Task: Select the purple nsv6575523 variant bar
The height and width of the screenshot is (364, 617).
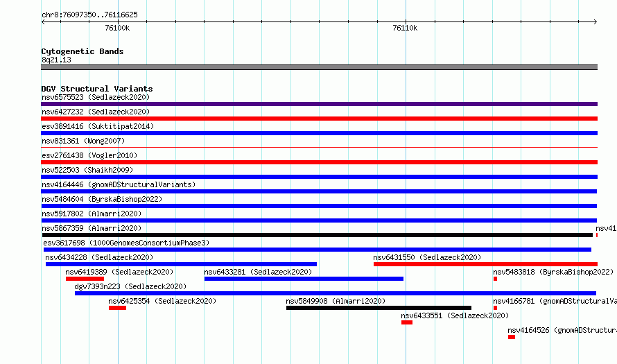Action: [319, 104]
